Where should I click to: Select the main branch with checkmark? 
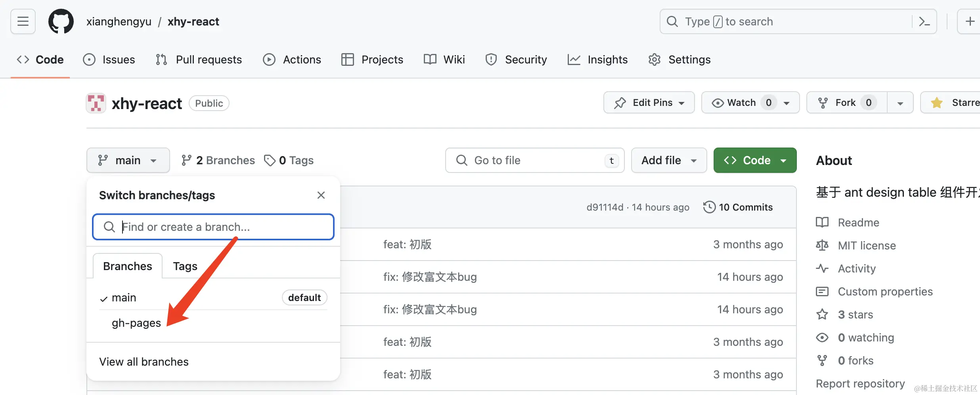(x=124, y=297)
